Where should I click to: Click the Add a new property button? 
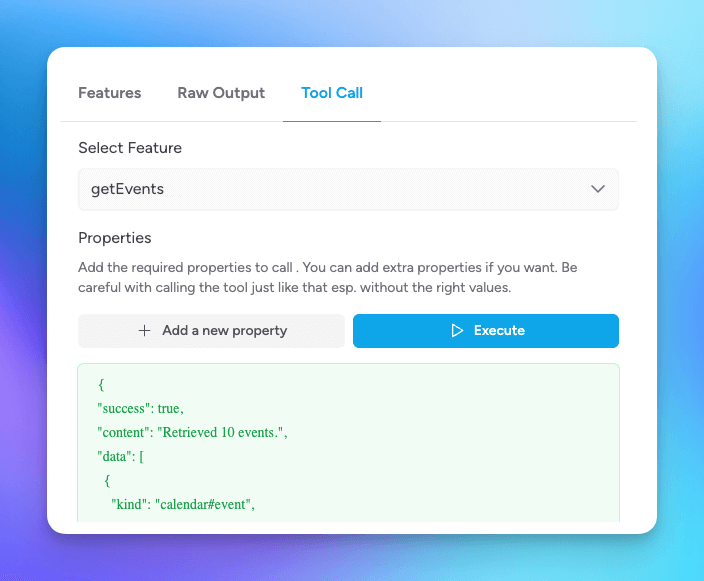(x=211, y=331)
